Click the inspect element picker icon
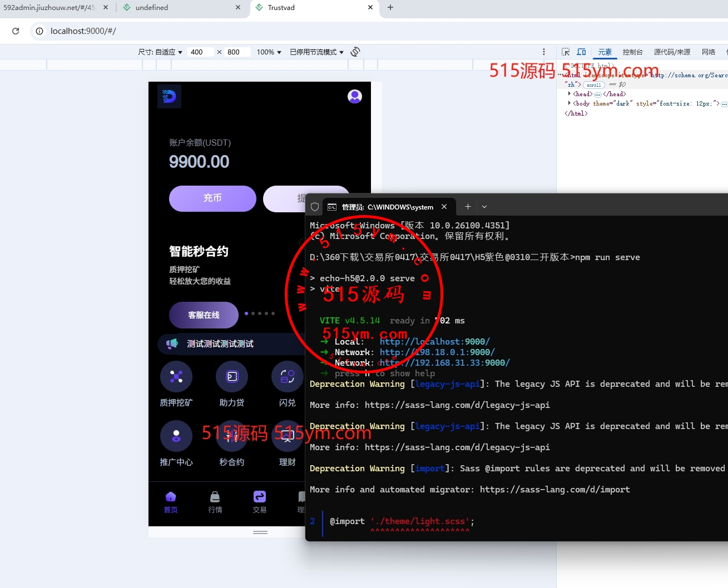 566,52
